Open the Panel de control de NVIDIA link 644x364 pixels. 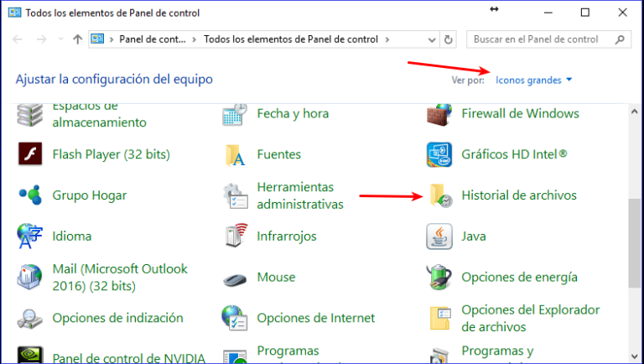click(128, 358)
